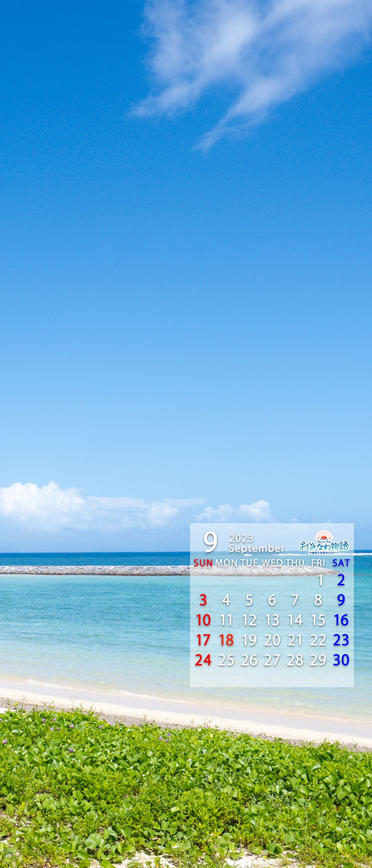Select the blue date 30

point(341,660)
